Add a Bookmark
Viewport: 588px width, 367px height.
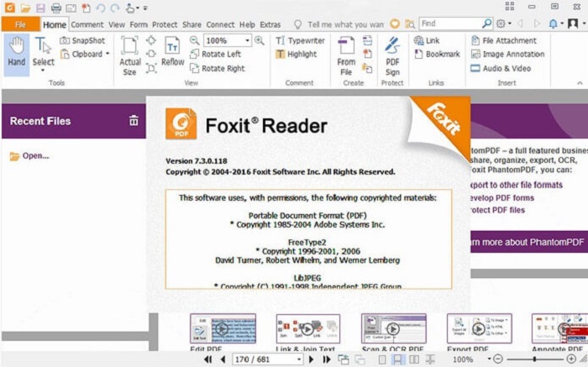[x=437, y=54]
